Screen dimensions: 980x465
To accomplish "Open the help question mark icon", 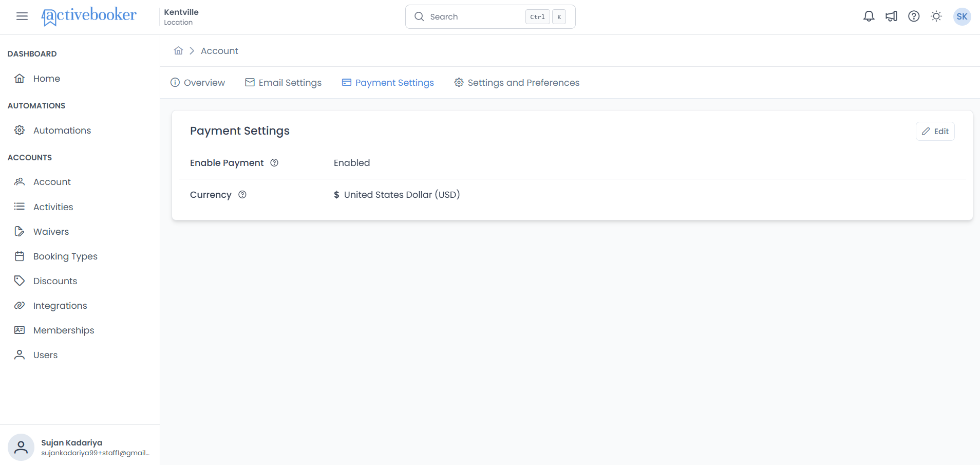I will 914,16.
